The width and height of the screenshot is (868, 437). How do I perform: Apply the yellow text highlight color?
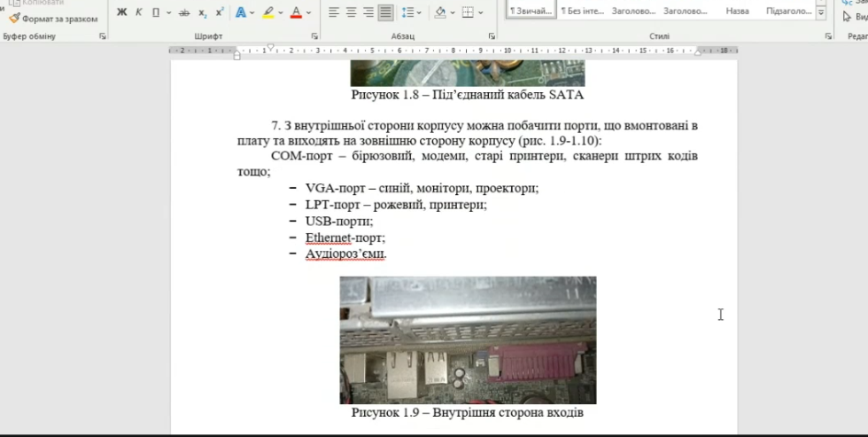coord(268,12)
